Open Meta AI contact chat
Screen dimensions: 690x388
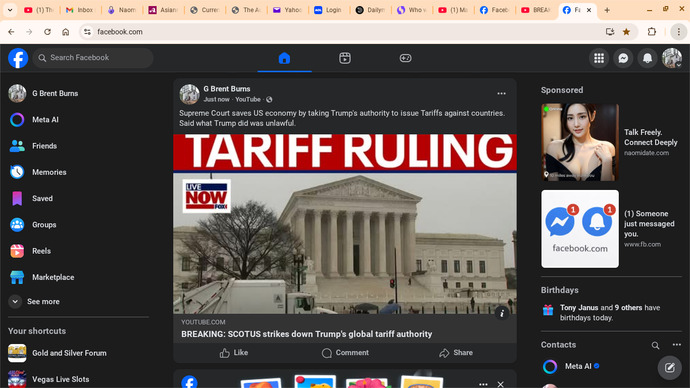612,366
